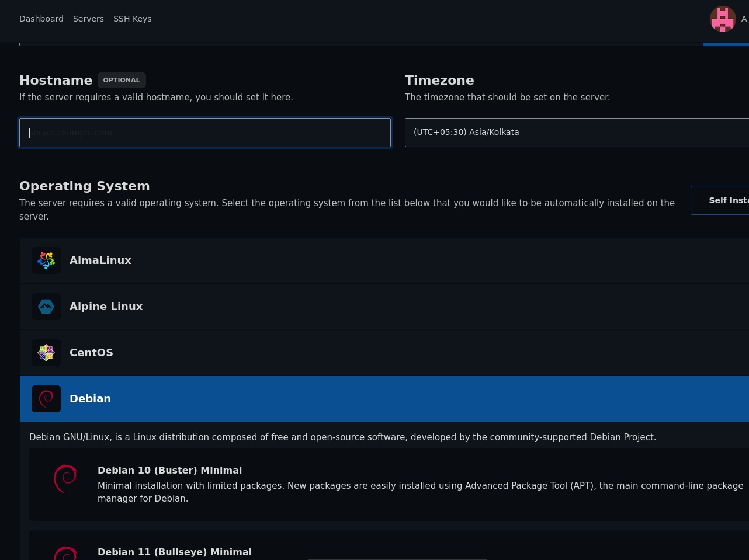The height and width of the screenshot is (560, 749).
Task: Collapse the selected Debian row
Action: point(384,399)
